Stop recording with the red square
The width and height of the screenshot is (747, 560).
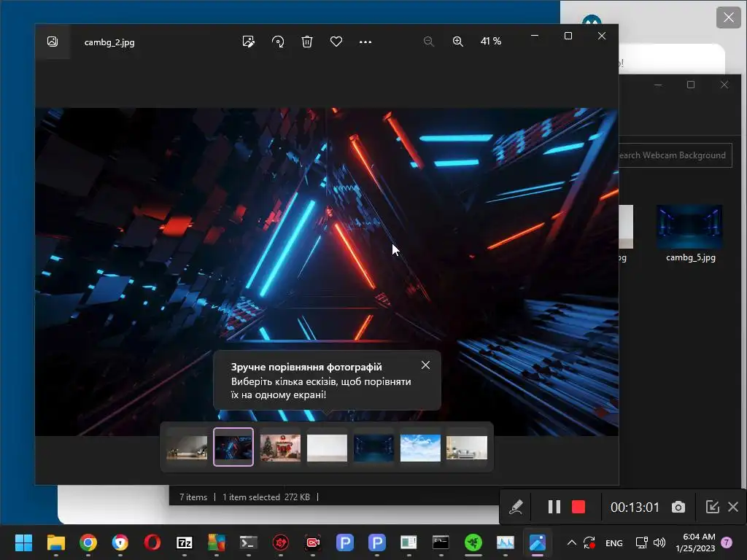pos(578,507)
